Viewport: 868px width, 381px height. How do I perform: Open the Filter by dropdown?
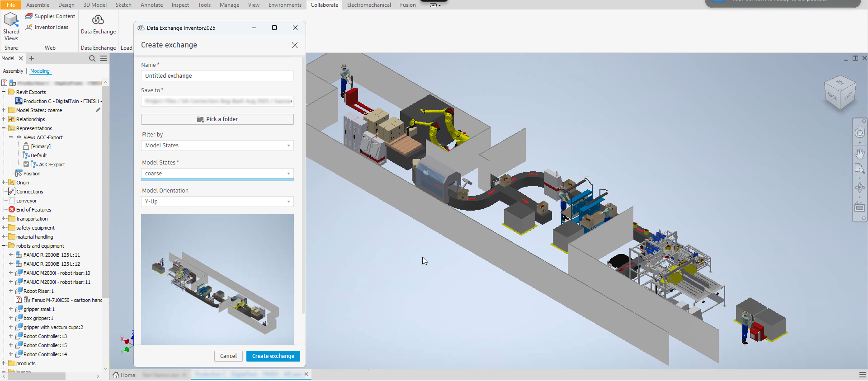pyautogui.click(x=217, y=146)
